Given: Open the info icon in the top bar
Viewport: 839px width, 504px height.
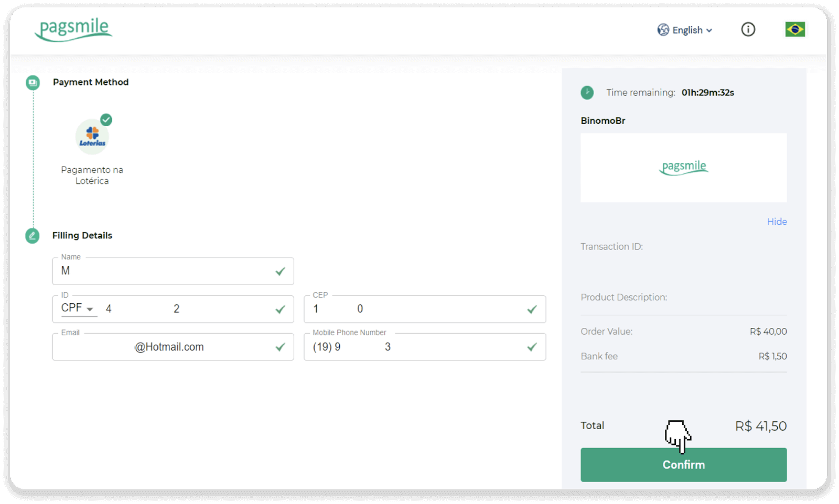Looking at the screenshot, I should [748, 29].
